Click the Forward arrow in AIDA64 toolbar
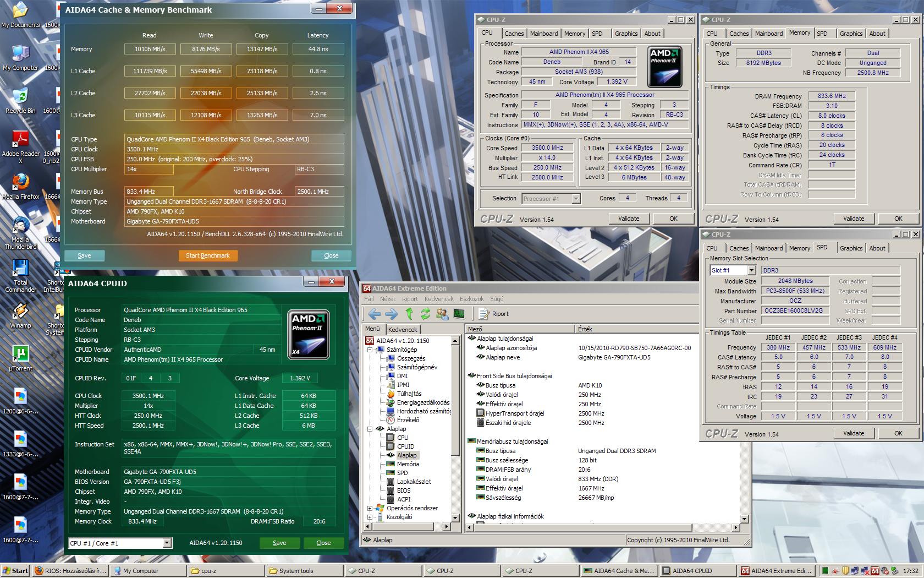 coord(392,314)
